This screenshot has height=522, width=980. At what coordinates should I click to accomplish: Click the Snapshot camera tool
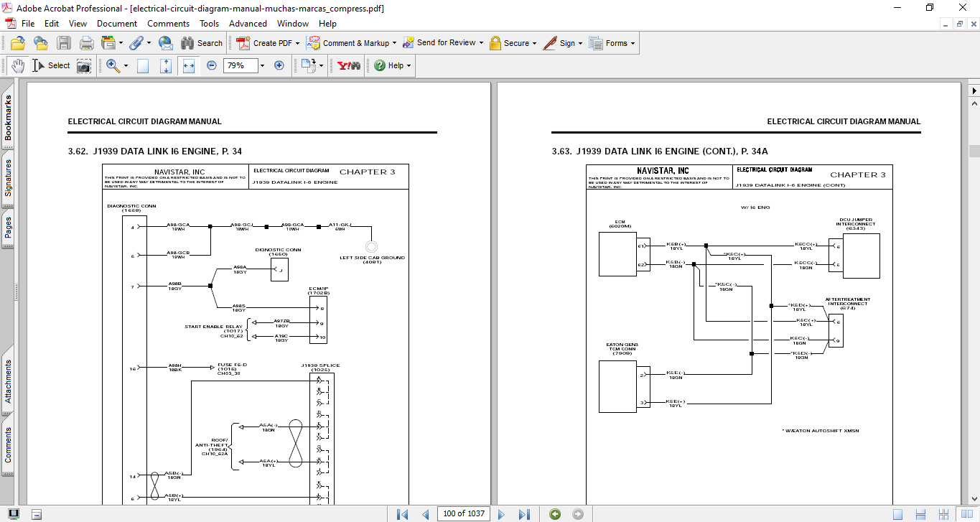tap(84, 65)
